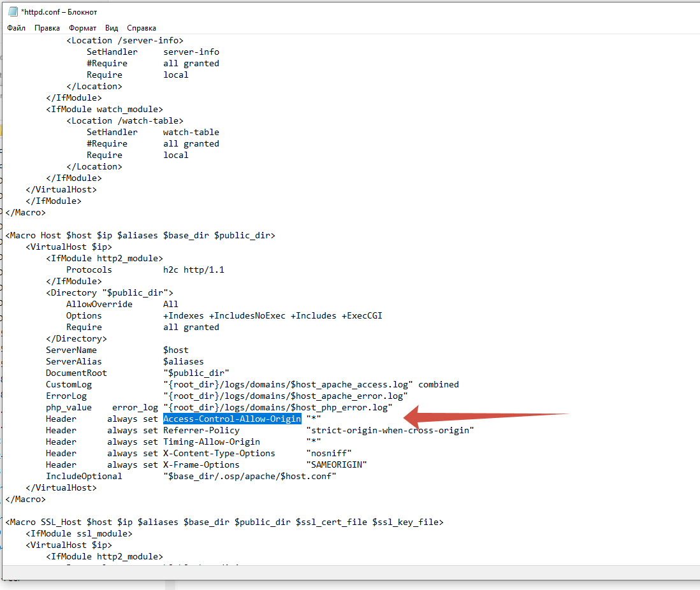Click the highlighted Access-Control-Allow-Origin text
The height and width of the screenshot is (590, 700).
232,419
